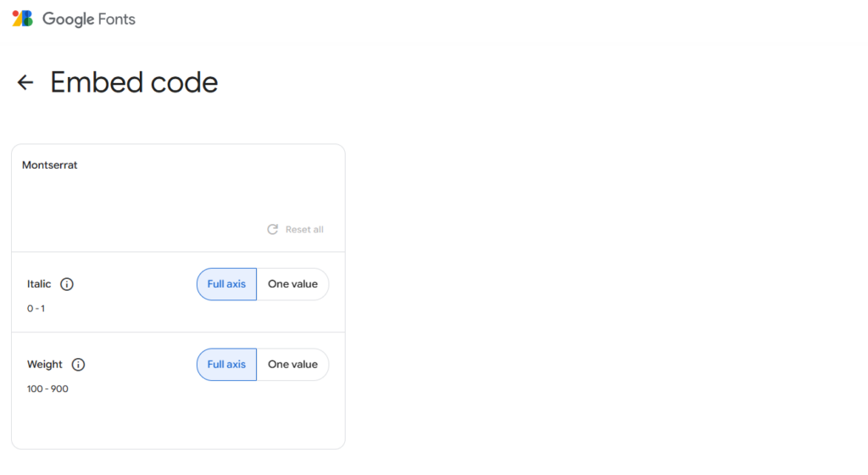Click the Italic range value 0 - 1
The height and width of the screenshot is (475, 868).
click(x=36, y=309)
